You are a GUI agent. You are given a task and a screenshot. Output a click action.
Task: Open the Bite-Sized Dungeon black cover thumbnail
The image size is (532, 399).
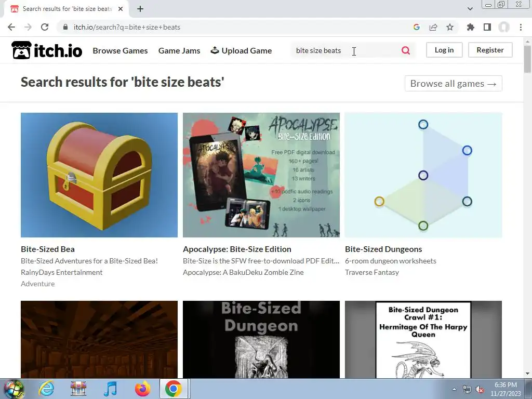point(261,339)
